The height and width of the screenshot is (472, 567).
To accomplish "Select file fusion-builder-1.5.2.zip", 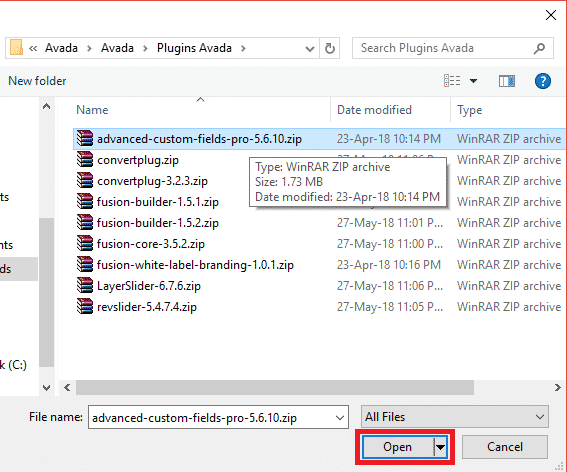I will pos(158,223).
